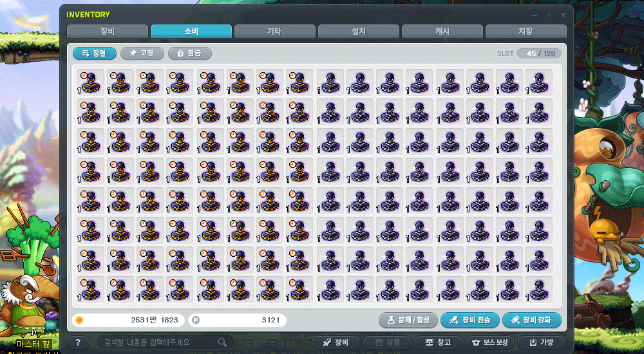Minimize the INVENTORY window
644x354 pixels.
pos(535,15)
